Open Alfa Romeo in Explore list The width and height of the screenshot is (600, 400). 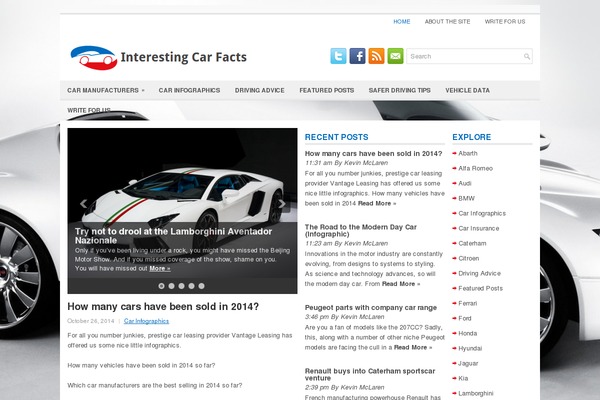tap(475, 168)
